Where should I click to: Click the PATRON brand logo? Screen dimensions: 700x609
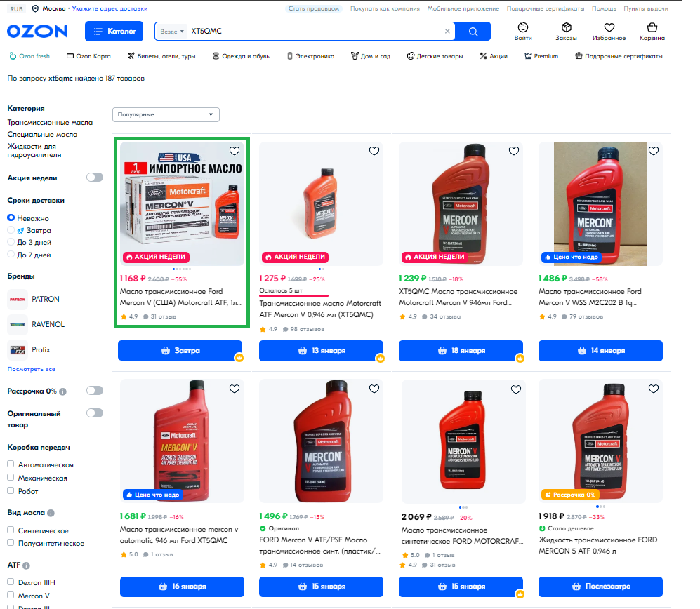18,300
